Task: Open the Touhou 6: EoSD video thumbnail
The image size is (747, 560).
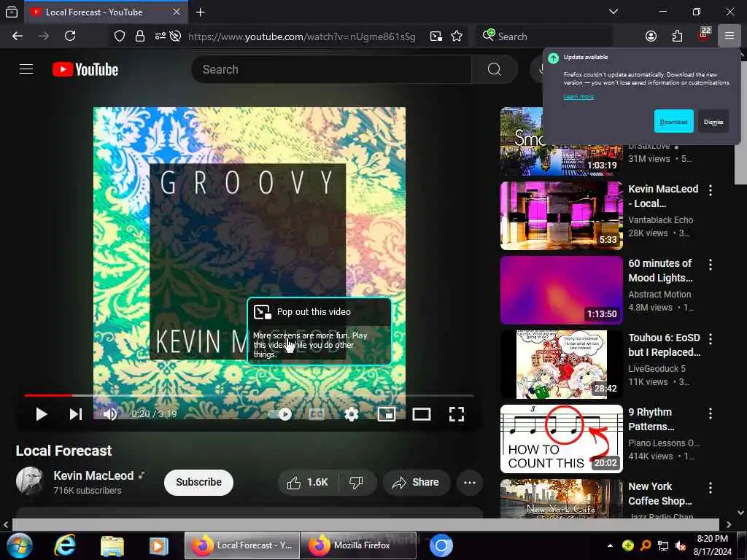Action: click(561, 365)
